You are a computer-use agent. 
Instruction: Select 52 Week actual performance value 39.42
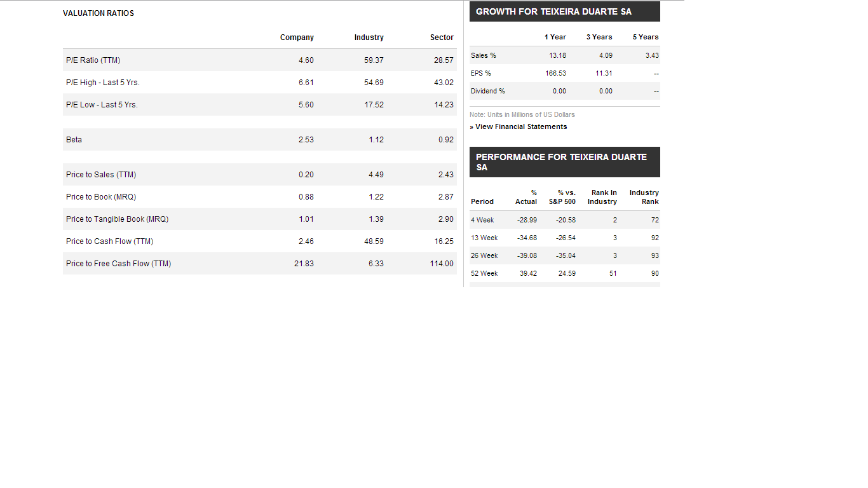(x=529, y=273)
